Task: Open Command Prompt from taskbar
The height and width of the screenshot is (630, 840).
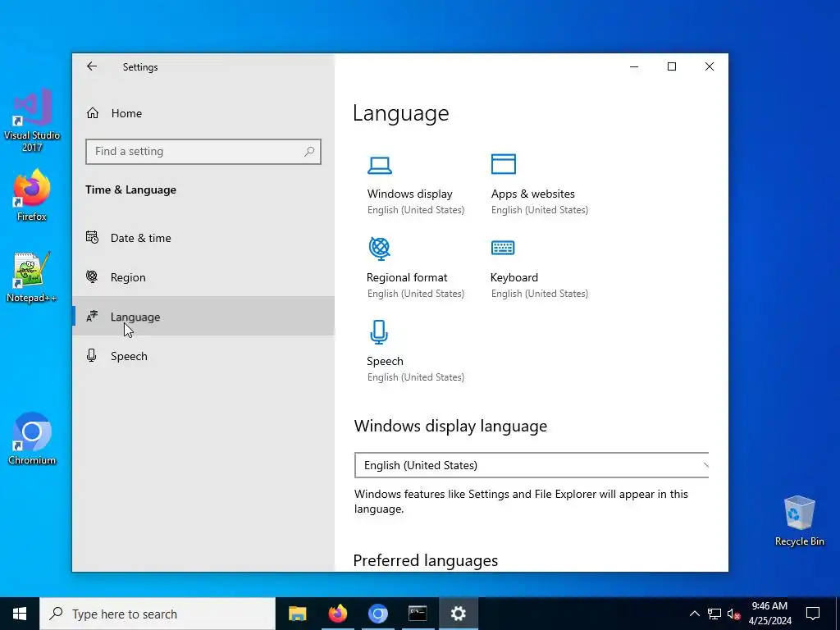Action: point(418,614)
